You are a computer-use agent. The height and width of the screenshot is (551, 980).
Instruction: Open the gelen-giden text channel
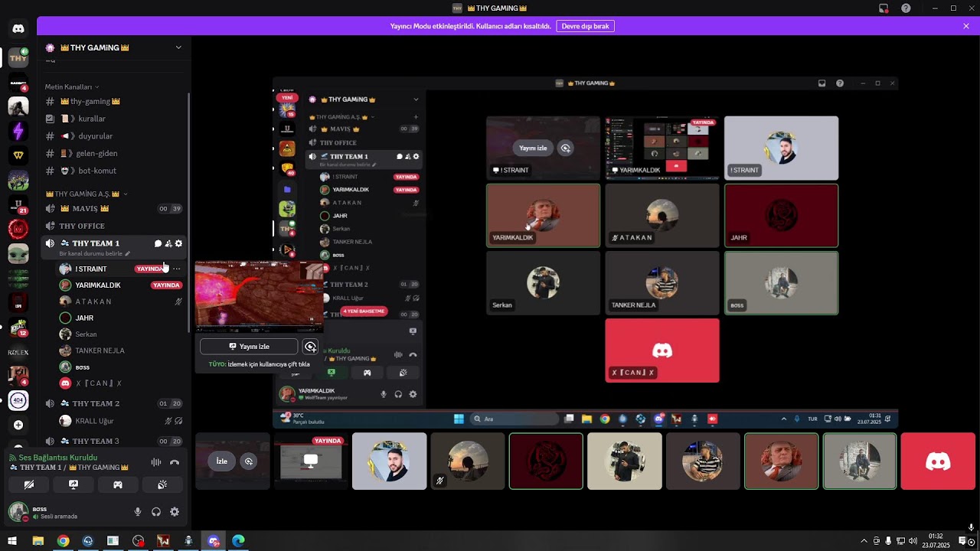[115, 153]
